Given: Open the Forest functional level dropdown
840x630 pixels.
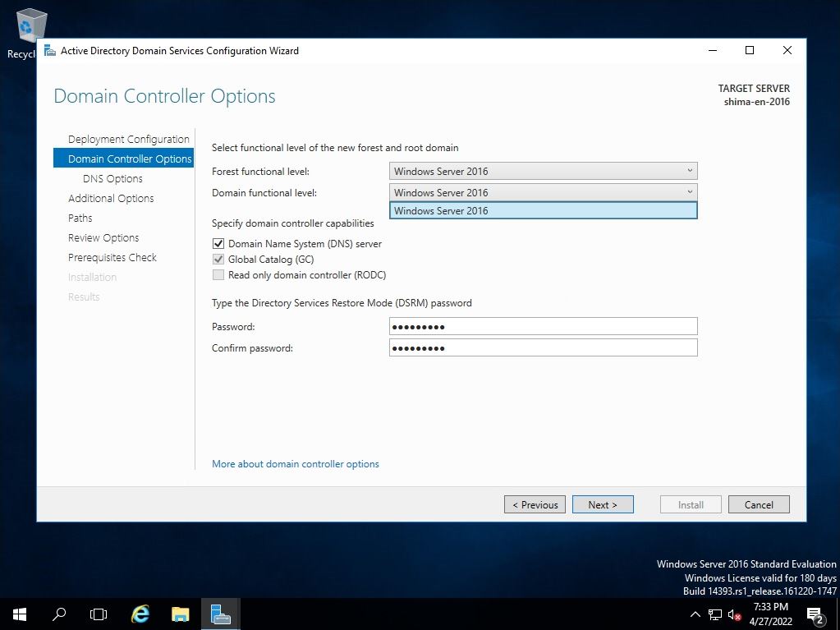Looking at the screenshot, I should click(x=544, y=171).
